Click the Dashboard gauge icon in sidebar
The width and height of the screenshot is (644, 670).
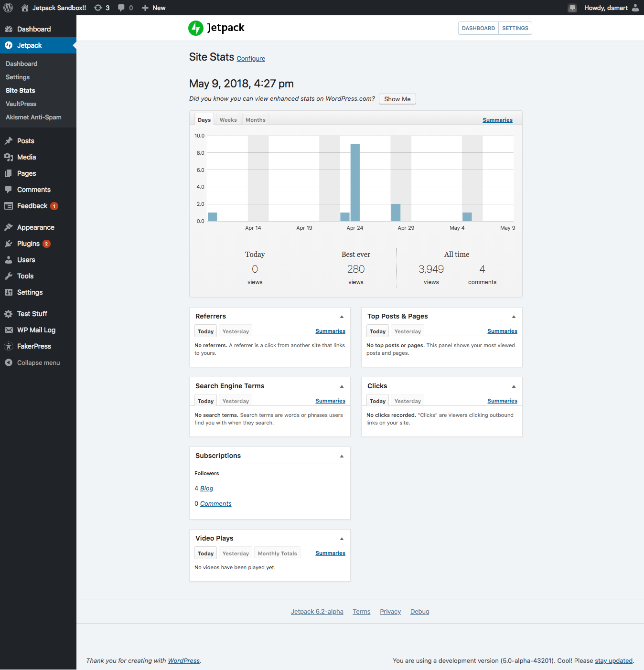(x=9, y=29)
